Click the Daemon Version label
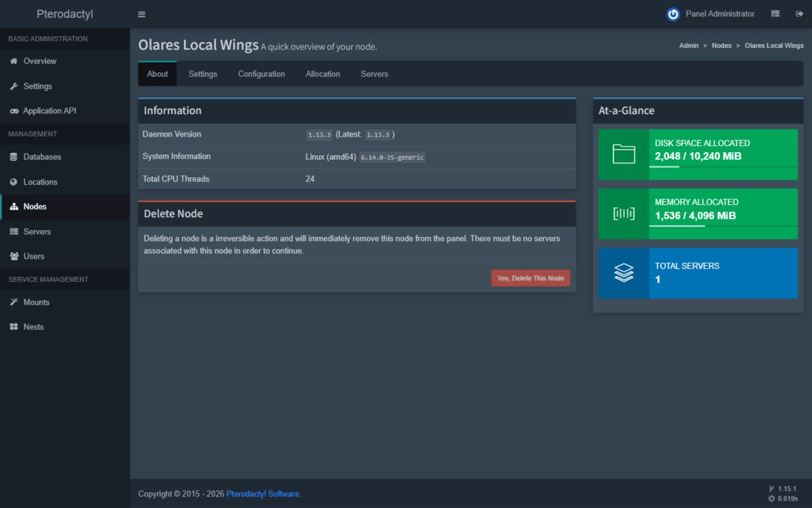This screenshot has width=812, height=508. pos(172,134)
